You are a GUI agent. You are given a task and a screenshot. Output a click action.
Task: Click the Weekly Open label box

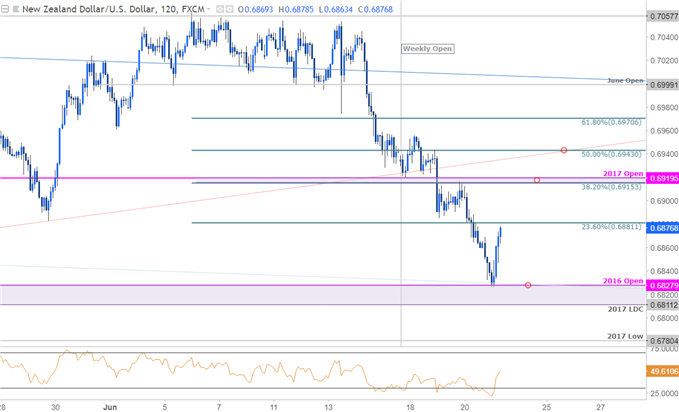pos(427,49)
